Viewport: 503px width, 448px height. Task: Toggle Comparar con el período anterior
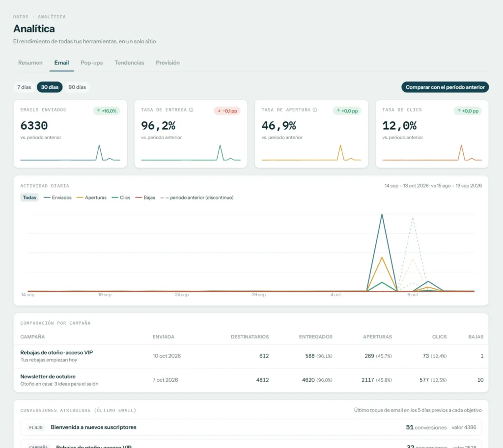point(445,87)
